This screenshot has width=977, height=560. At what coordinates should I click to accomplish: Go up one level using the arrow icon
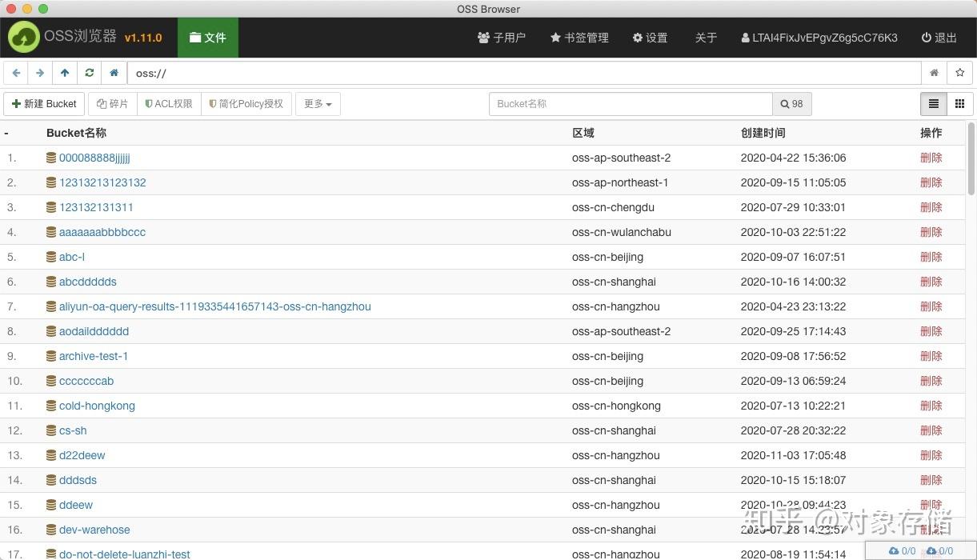pyautogui.click(x=65, y=73)
